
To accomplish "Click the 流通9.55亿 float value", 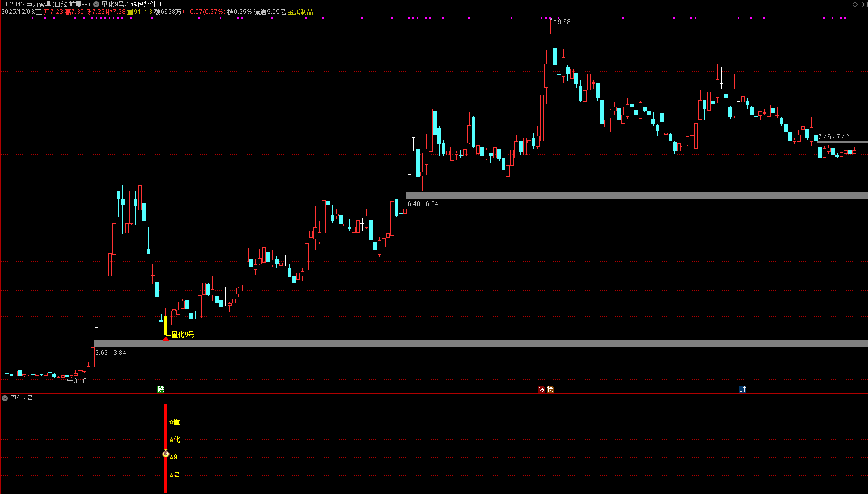I will (270, 12).
